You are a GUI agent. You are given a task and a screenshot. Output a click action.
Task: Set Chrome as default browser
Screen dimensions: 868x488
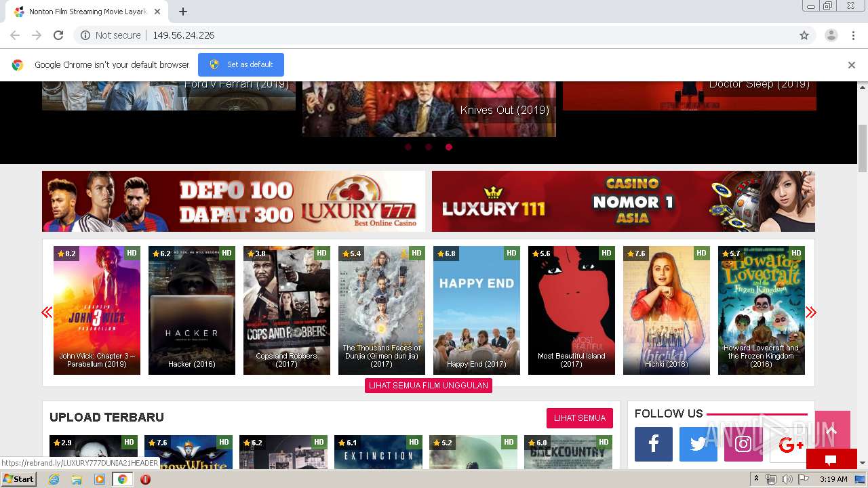(241, 64)
